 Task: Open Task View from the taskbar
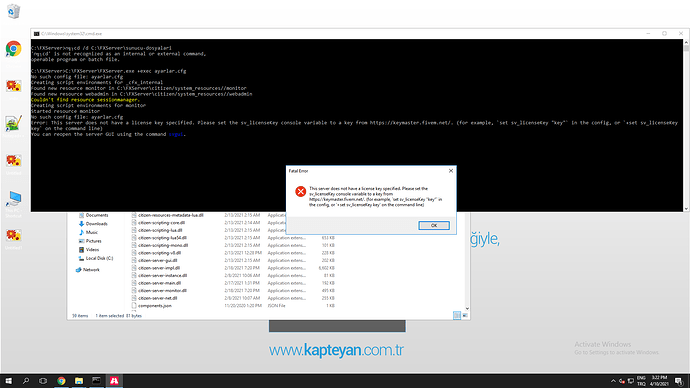tap(43, 381)
